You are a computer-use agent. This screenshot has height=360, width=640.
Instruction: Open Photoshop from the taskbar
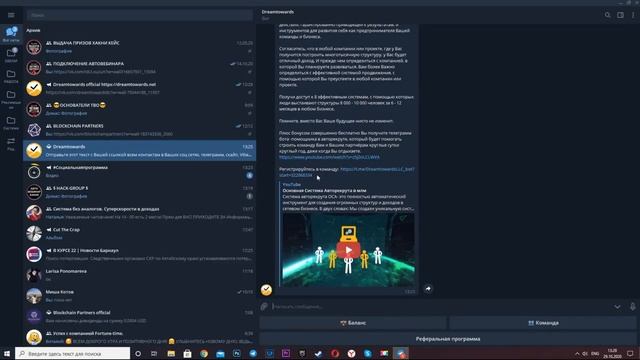click(237, 353)
